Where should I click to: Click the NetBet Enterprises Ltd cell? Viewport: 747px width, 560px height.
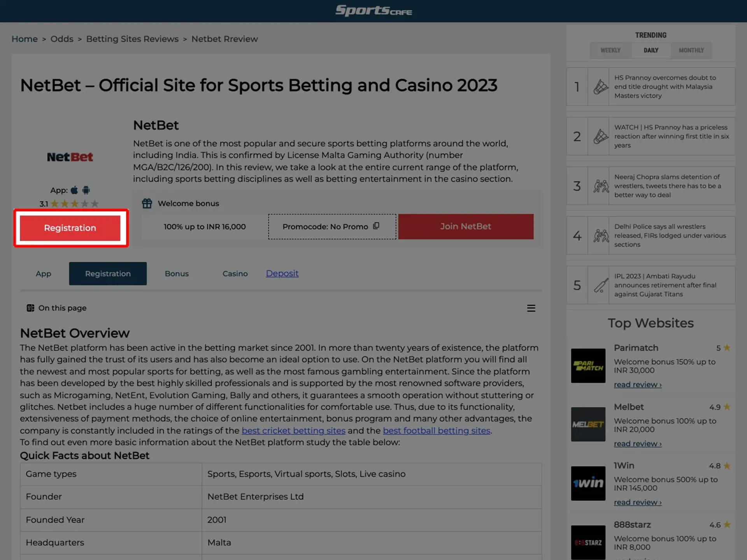[x=372, y=497]
